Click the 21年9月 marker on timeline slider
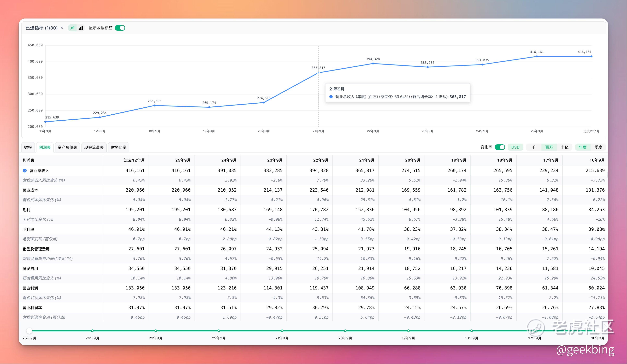Screen dimensions: 627x364 click(282, 331)
